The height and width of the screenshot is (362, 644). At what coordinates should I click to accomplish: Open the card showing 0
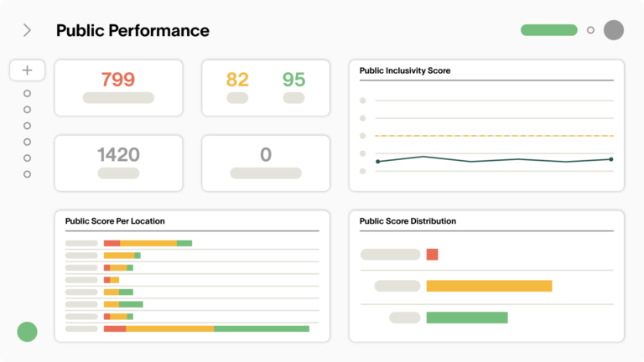click(x=266, y=163)
